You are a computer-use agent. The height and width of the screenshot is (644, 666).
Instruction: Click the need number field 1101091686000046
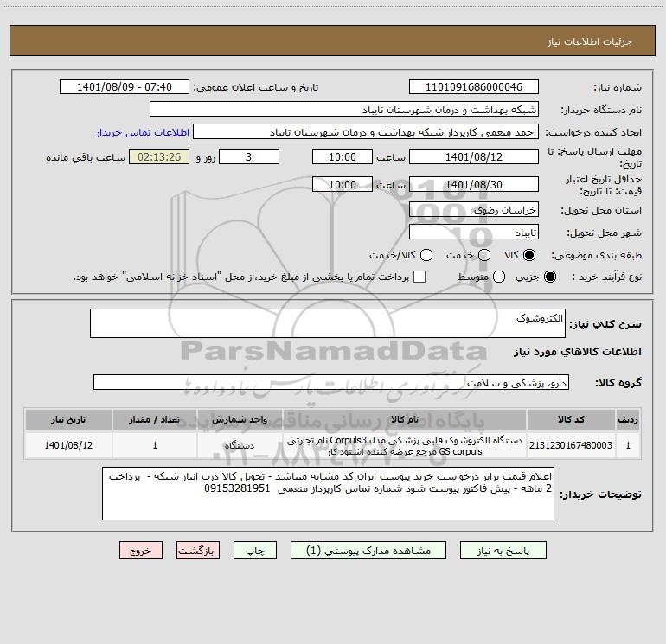(x=474, y=87)
